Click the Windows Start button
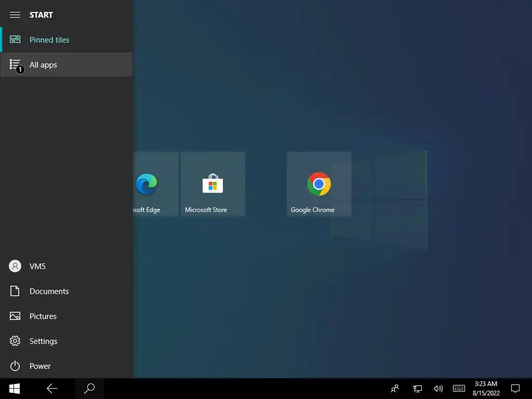This screenshot has width=532, height=399. 15,389
